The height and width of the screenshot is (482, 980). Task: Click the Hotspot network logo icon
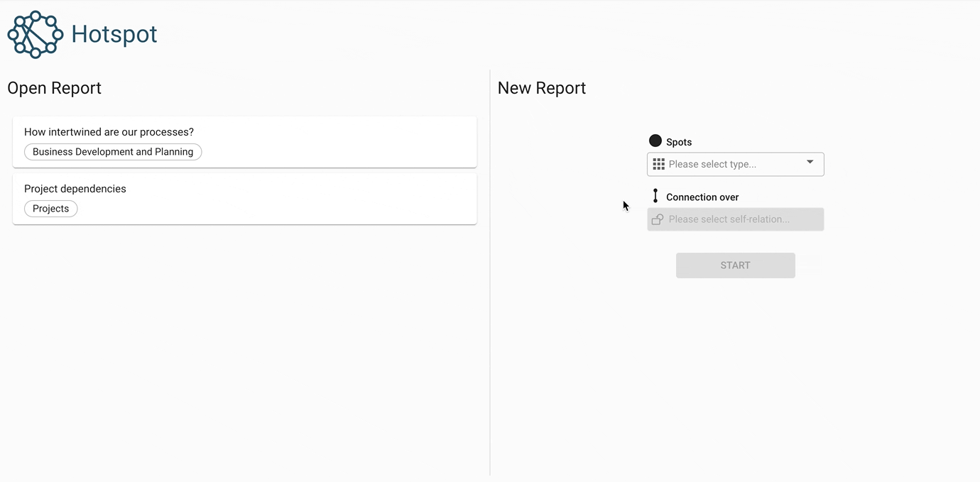click(x=35, y=34)
